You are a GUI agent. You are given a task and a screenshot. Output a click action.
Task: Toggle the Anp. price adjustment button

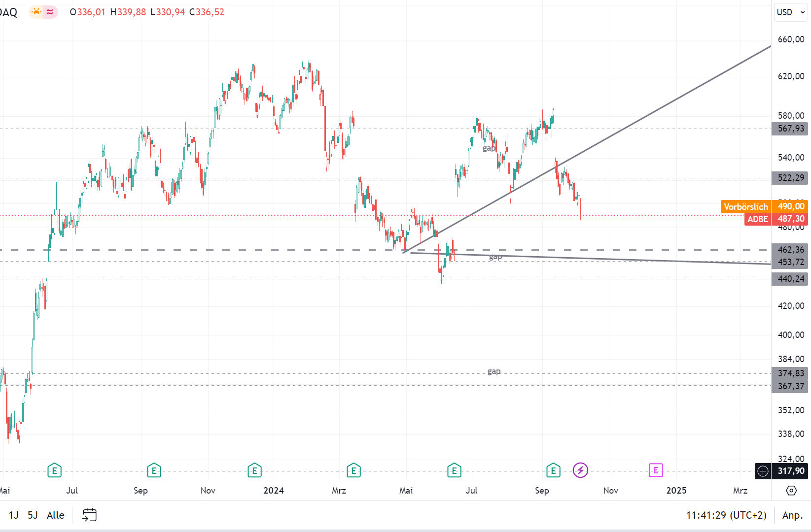click(792, 515)
